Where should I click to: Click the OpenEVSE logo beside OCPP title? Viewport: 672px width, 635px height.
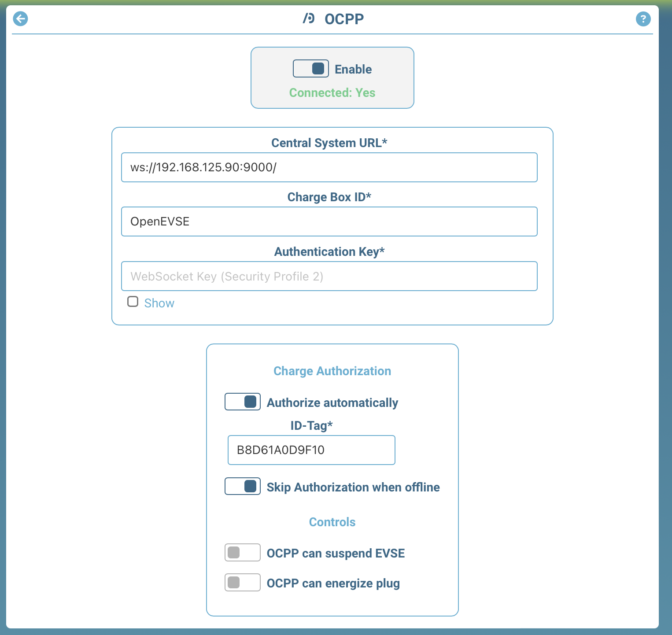point(308,18)
